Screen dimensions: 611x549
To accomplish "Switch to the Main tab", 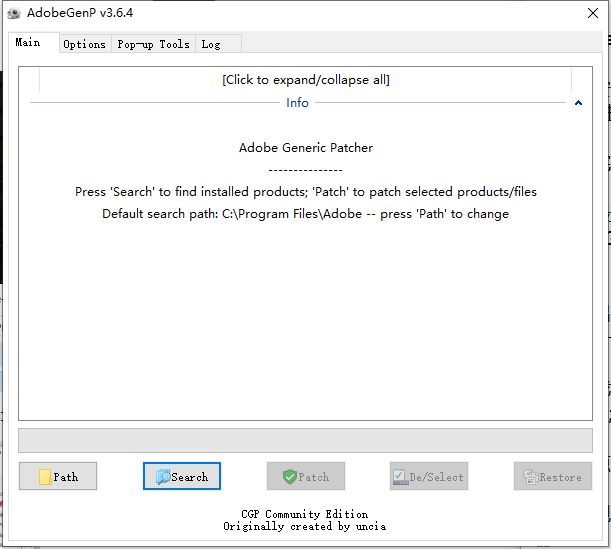I will point(28,43).
